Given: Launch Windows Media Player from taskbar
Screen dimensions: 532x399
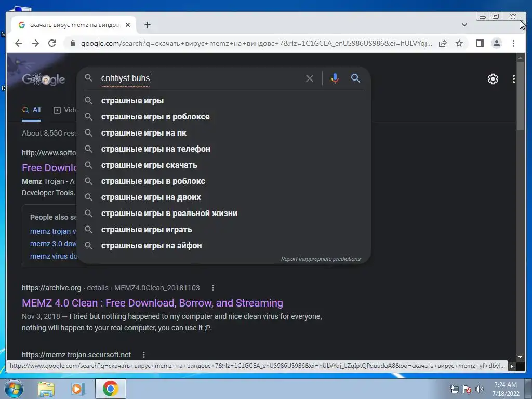Looking at the screenshot, I should [x=78, y=389].
